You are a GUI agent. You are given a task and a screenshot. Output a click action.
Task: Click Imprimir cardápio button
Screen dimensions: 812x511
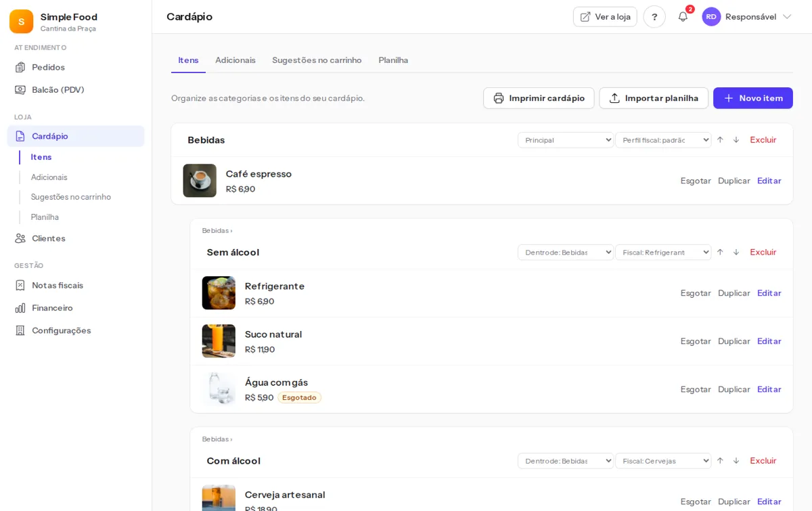(539, 98)
